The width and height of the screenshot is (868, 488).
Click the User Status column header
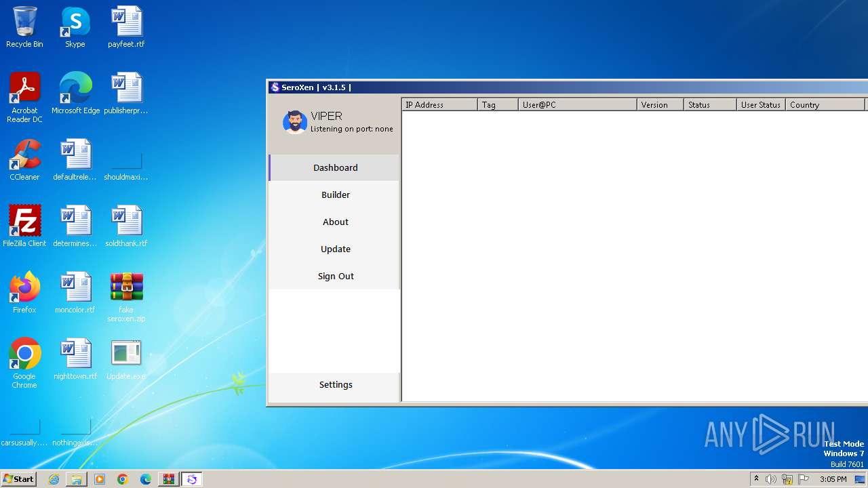(x=761, y=104)
